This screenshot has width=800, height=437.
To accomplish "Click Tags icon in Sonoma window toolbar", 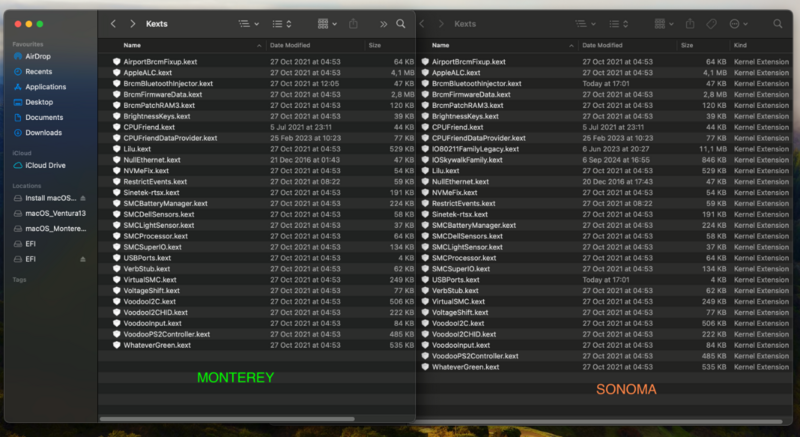I will click(x=711, y=24).
